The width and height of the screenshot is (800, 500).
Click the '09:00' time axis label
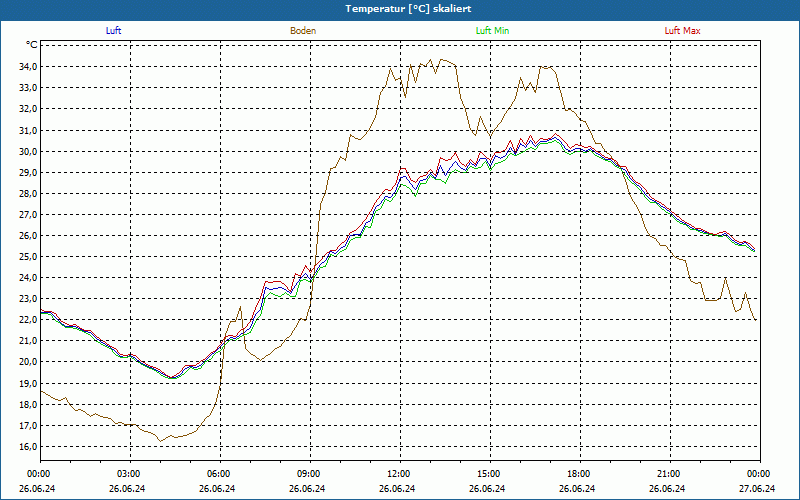point(308,474)
